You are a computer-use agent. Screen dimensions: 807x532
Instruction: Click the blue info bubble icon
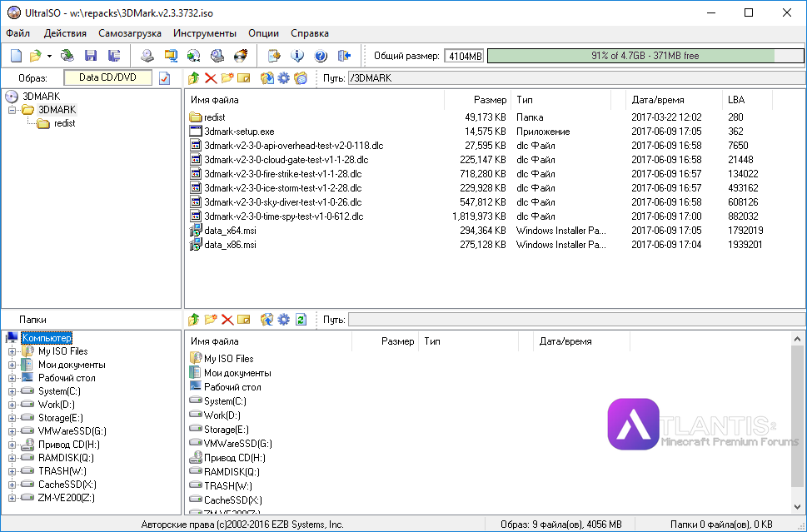pos(297,56)
